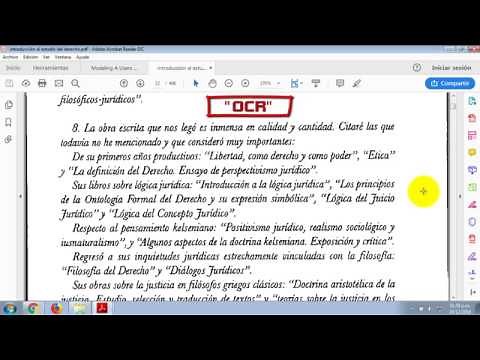Screen dimensions: 480x360
Task: Open the Archivo menu
Action: [10, 57]
